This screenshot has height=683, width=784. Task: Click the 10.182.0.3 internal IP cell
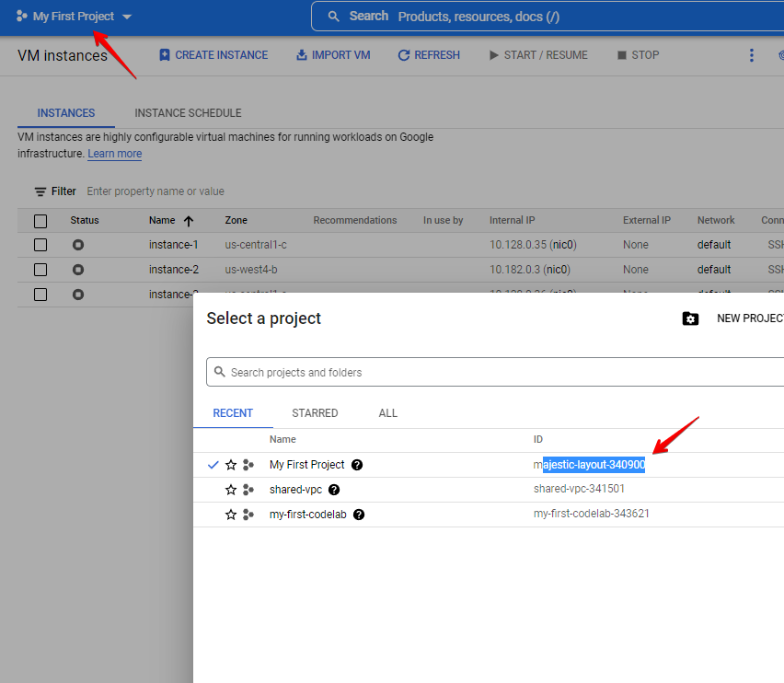point(530,270)
